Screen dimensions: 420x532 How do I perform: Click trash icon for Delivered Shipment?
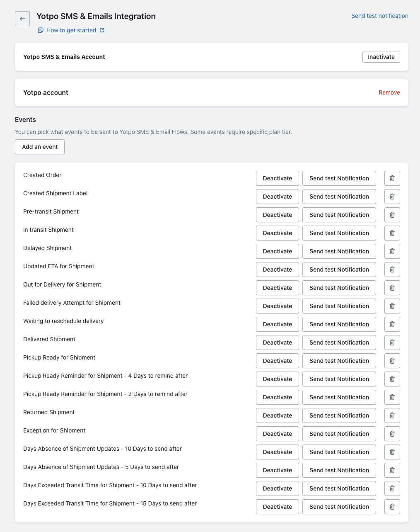click(392, 343)
